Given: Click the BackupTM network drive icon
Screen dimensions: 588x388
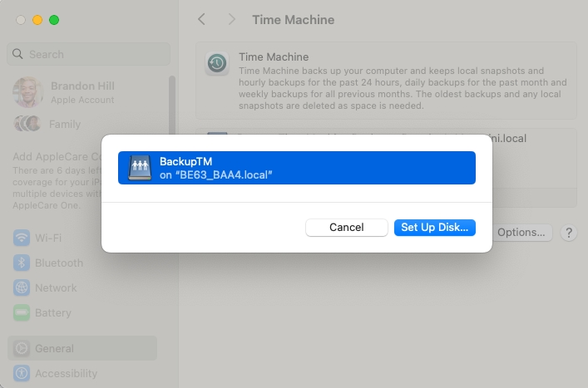Looking at the screenshot, I should coord(140,168).
